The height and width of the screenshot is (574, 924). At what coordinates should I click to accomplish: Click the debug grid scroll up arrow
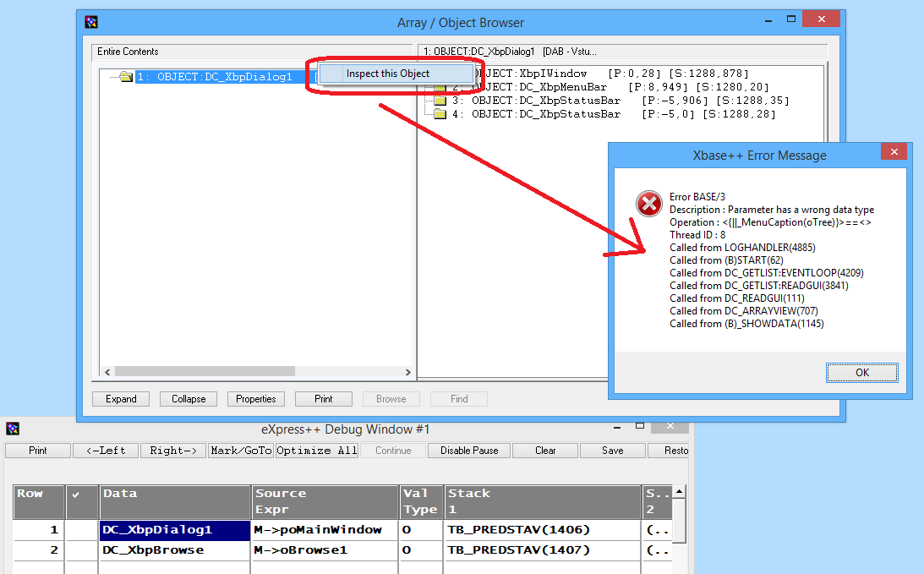679,491
